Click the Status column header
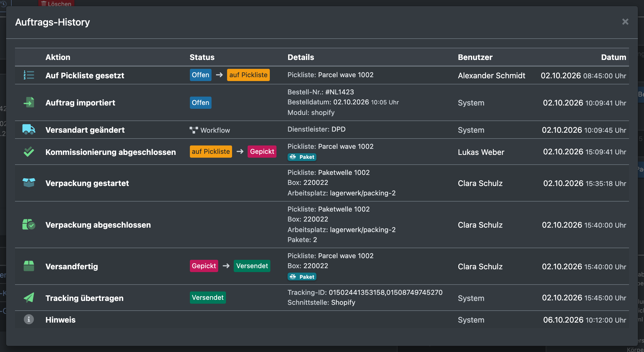 click(202, 57)
